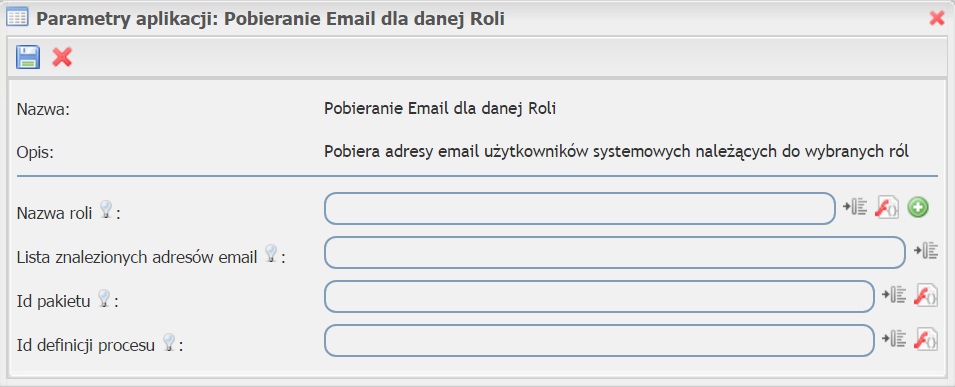Show hint bulb next to Nazwa roli

tap(105, 210)
